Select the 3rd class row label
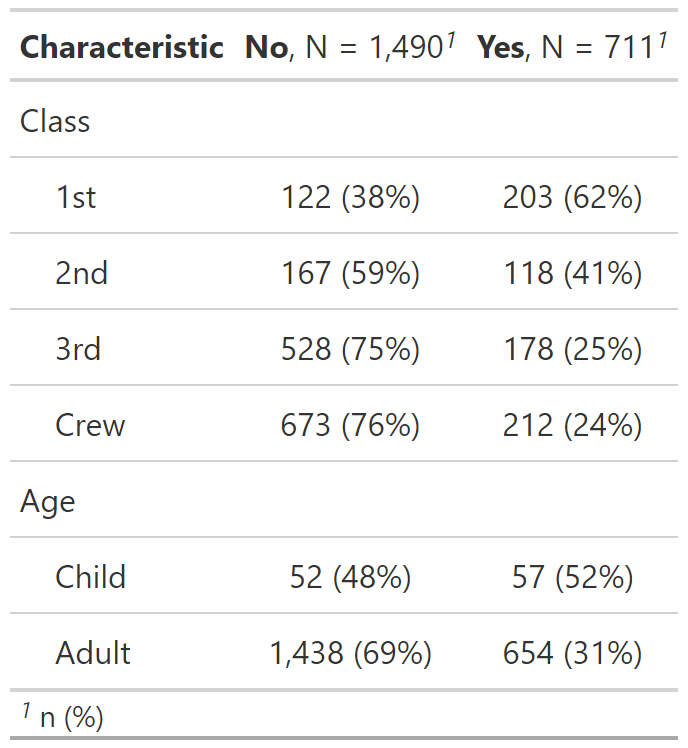This screenshot has width=688, height=748. [x=78, y=349]
